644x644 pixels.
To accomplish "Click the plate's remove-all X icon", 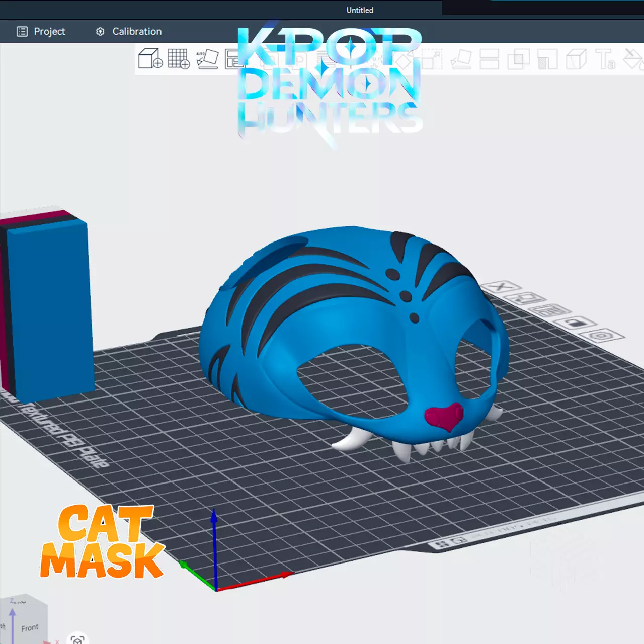I will [x=500, y=287].
